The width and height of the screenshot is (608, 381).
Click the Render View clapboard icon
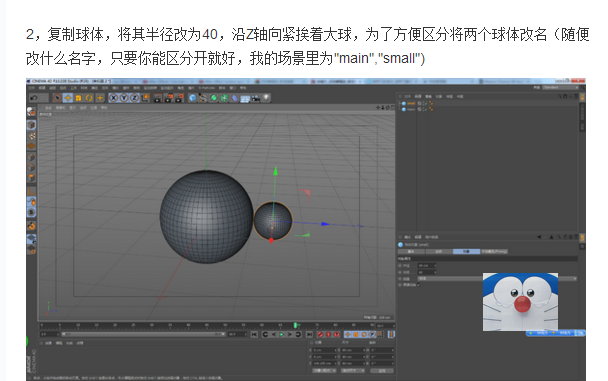[x=157, y=98]
